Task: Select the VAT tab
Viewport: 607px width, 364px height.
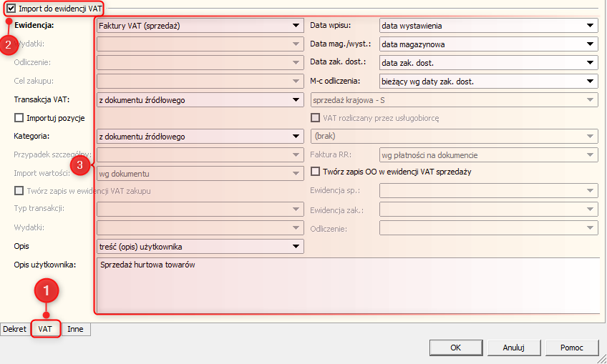Action: [x=45, y=329]
